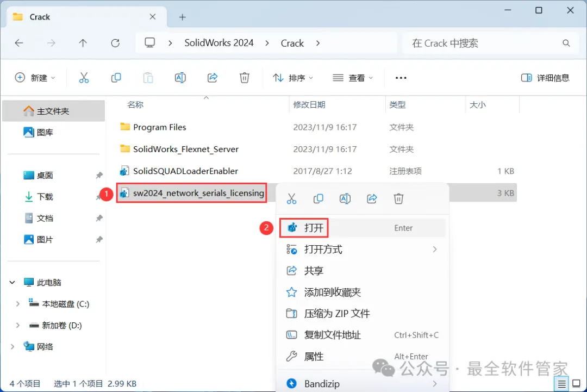The image size is (587, 392).
Task: Expand 新加卷 (D:) tree node
Action: pyautogui.click(x=17, y=325)
